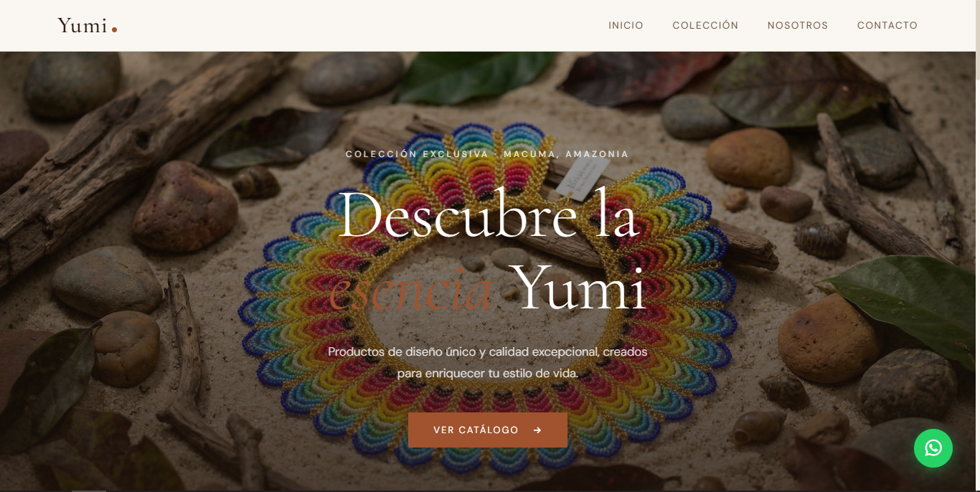Viewport: 980px width, 492px height.
Task: Open WhatsApp chat floating icon
Action: pyautogui.click(x=933, y=448)
